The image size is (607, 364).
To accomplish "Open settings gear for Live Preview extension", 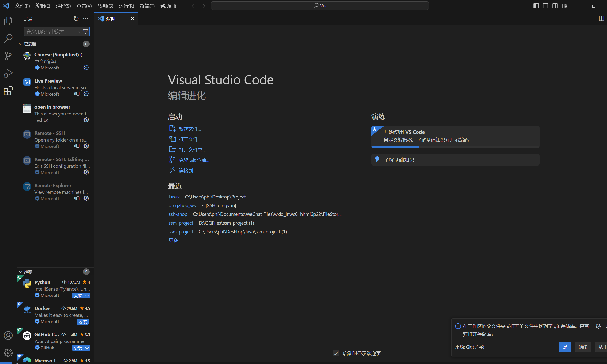I will [86, 94].
